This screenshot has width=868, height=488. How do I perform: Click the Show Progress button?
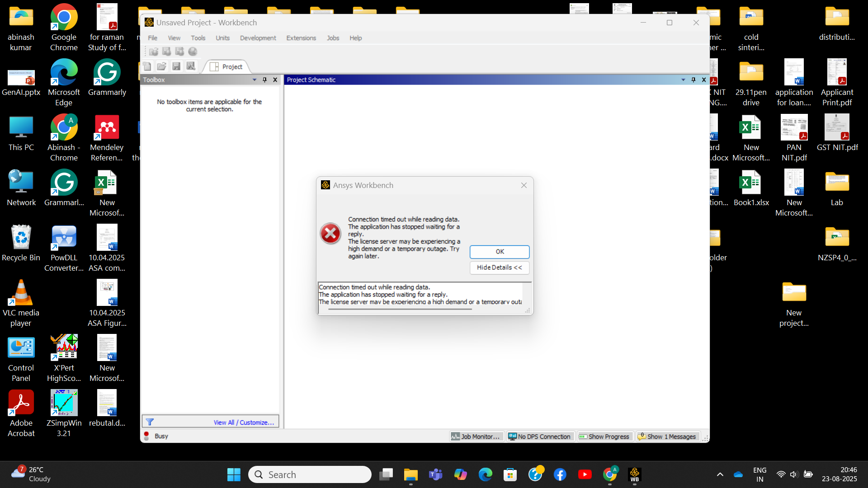coord(604,436)
